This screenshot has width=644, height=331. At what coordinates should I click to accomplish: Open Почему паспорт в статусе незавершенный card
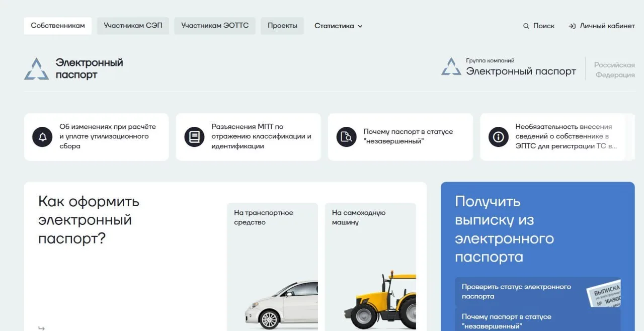click(400, 137)
